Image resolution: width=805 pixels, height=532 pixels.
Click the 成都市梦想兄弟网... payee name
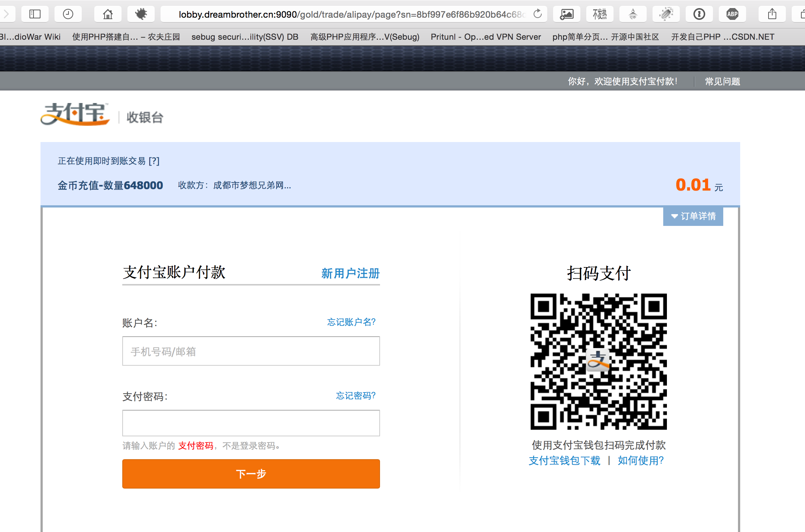coord(252,185)
